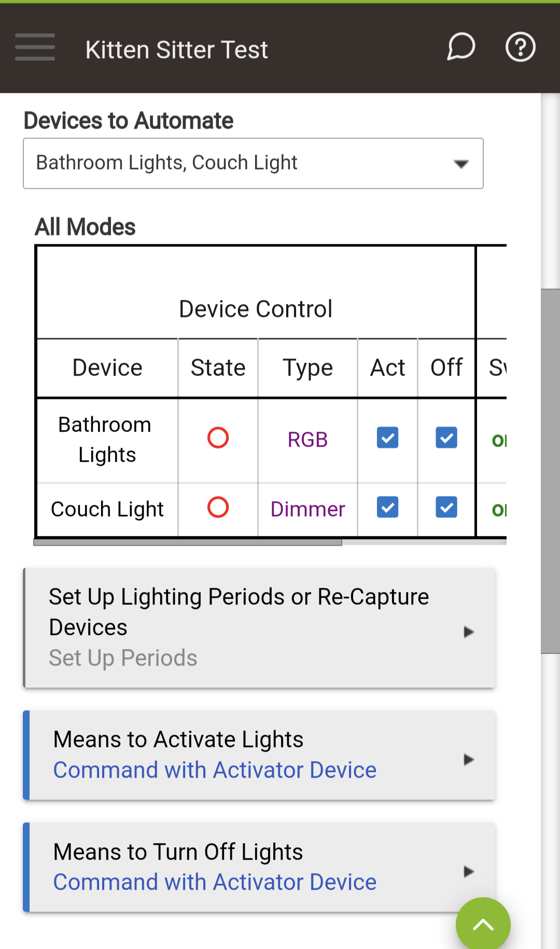The width and height of the screenshot is (560, 949).
Task: Open the help question mark icon
Action: click(x=520, y=47)
